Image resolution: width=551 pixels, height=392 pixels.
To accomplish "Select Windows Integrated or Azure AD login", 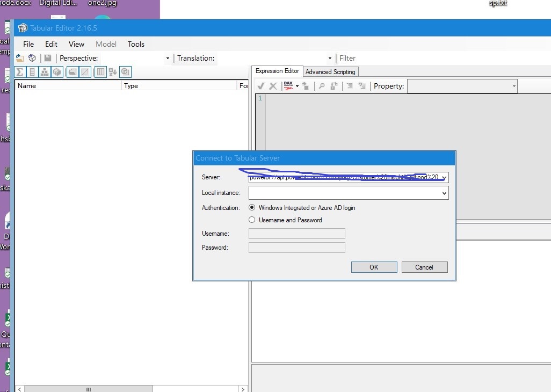I will 252,208.
